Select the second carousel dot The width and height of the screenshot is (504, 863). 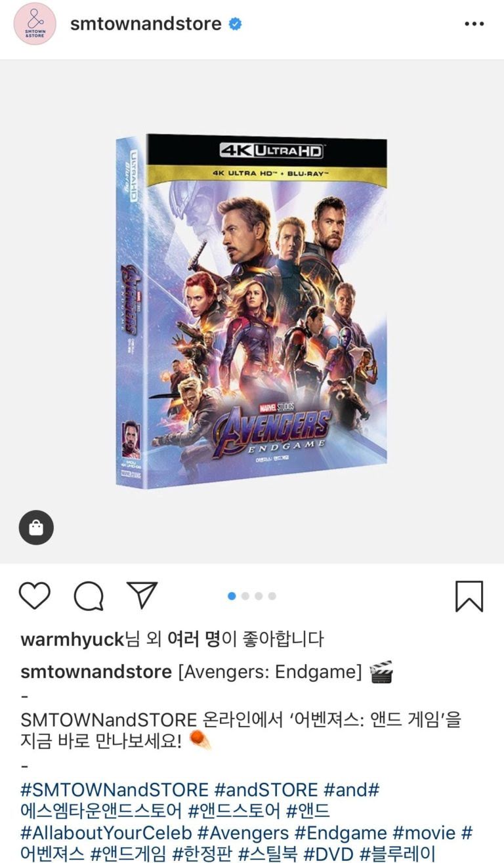245,596
